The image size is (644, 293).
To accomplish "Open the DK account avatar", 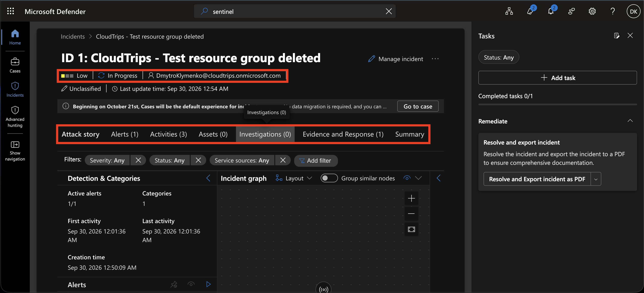I will pyautogui.click(x=633, y=11).
